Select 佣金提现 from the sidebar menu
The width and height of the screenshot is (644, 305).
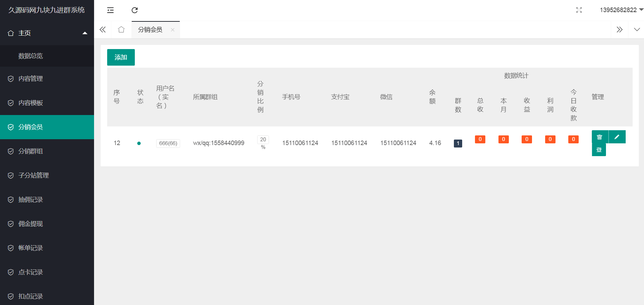30,224
